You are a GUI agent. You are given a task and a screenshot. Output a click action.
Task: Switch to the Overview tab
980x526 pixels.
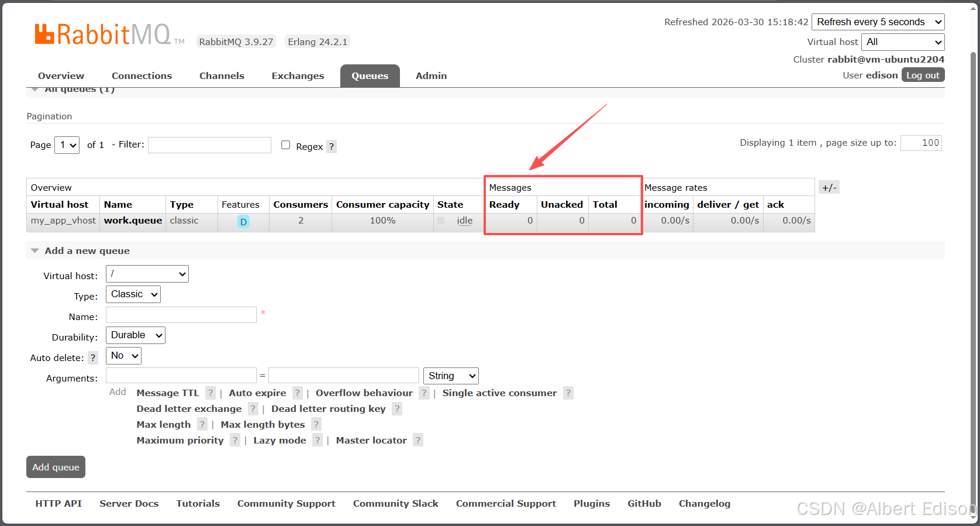(x=61, y=76)
